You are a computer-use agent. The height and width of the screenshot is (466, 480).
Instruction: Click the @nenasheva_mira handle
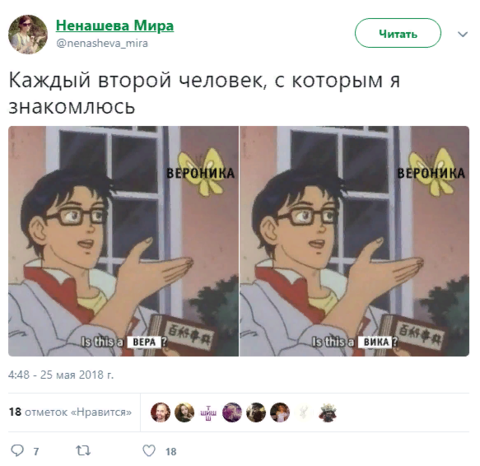(102, 43)
